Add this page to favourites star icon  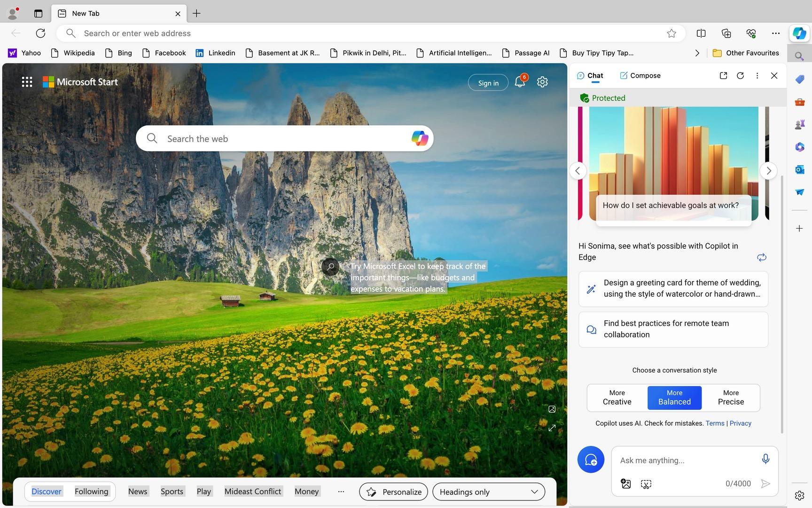[671, 33]
